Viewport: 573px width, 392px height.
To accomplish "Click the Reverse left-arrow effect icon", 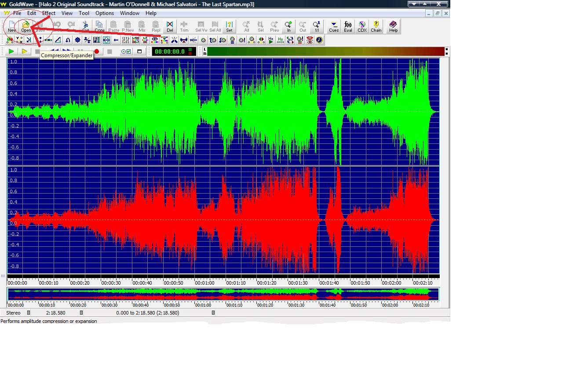I will click(x=116, y=40).
